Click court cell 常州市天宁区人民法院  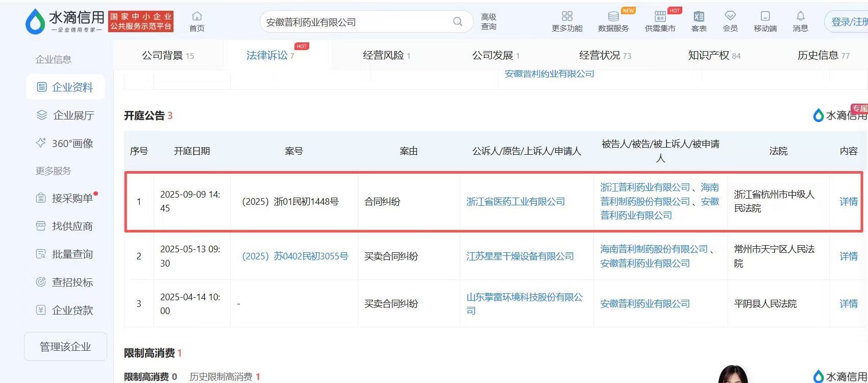(x=774, y=256)
